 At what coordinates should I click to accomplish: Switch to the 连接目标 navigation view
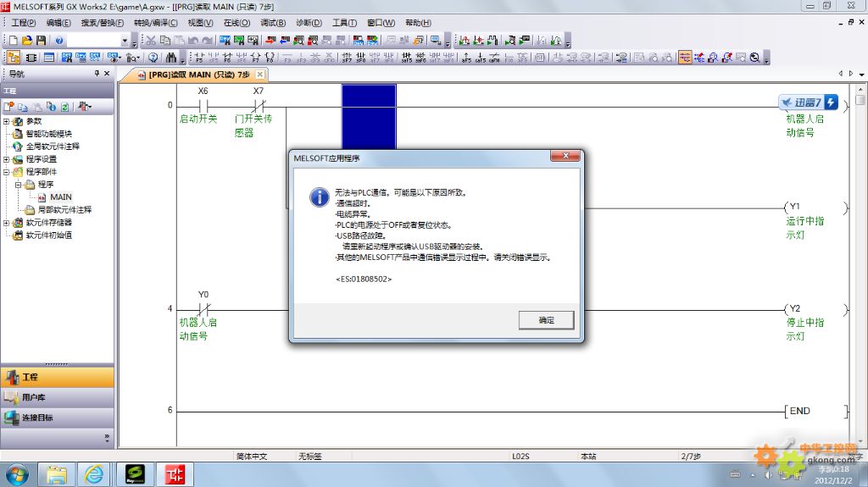57,418
